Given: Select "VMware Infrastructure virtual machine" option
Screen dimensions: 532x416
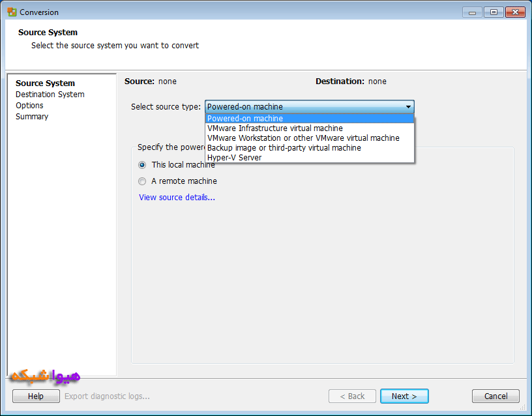Looking at the screenshot, I should pos(274,128).
